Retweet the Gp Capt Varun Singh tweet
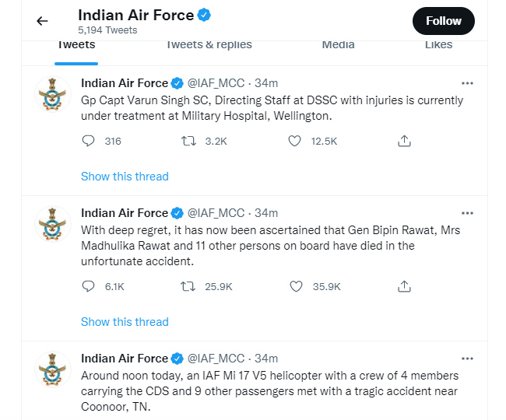The height and width of the screenshot is (420, 506). pyautogui.click(x=188, y=141)
